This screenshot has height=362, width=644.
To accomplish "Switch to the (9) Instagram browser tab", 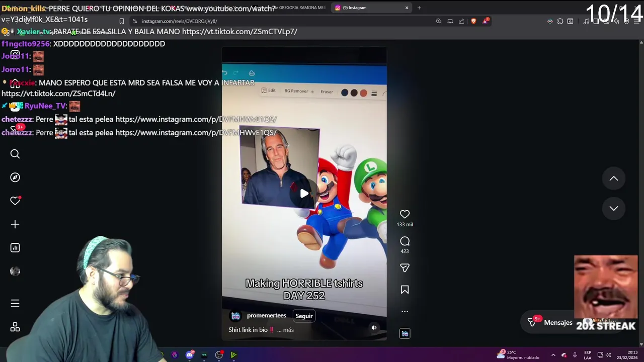I will (x=372, y=8).
